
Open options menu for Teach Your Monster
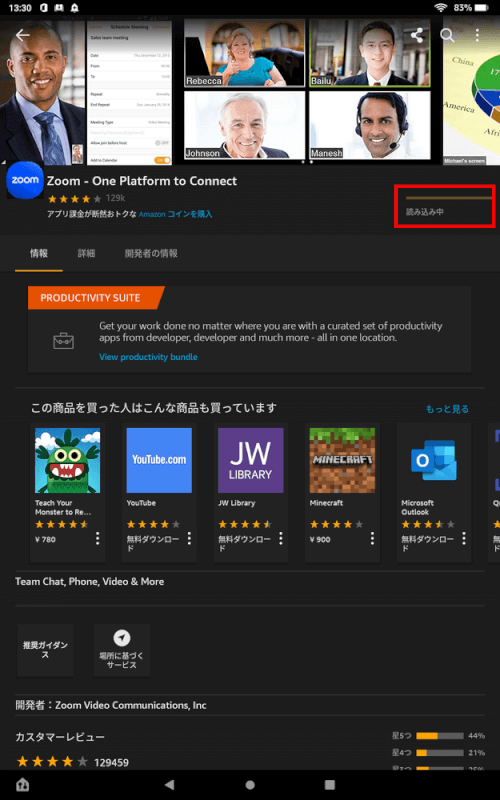(97, 538)
